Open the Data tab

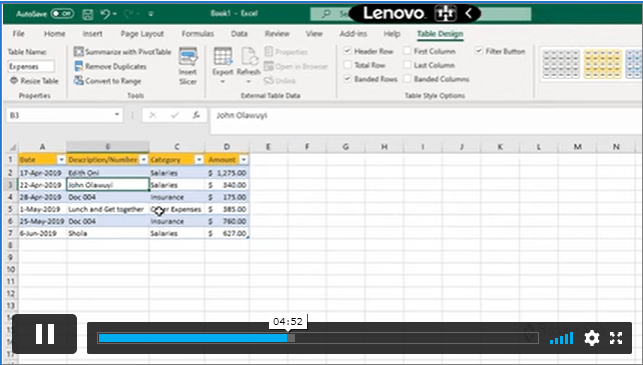pyautogui.click(x=239, y=34)
